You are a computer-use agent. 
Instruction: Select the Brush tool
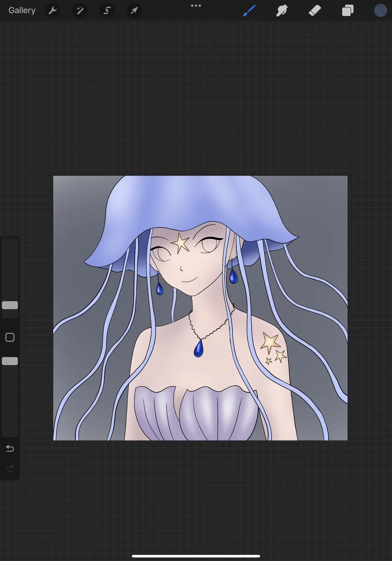249,11
